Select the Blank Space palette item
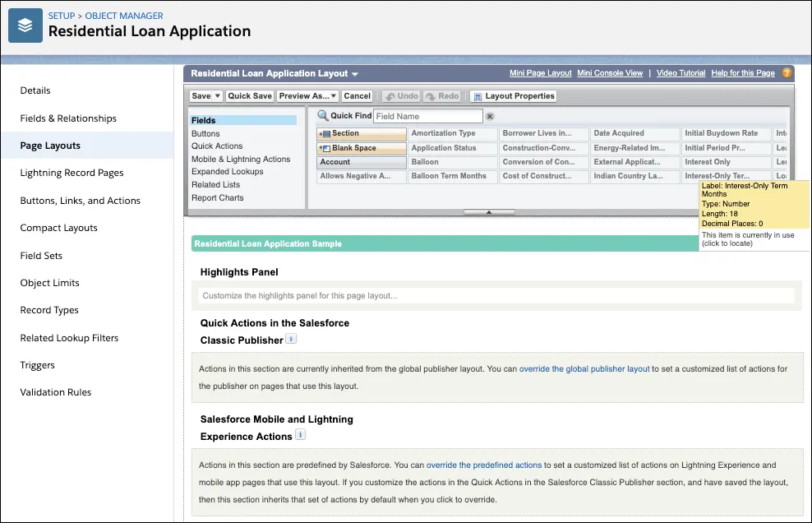Image resolution: width=812 pixels, height=523 pixels. point(362,148)
